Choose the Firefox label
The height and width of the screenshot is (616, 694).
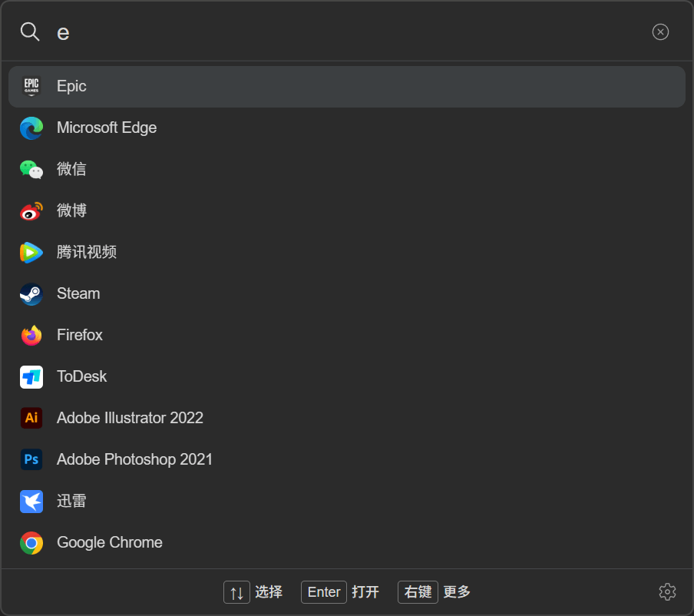point(80,335)
